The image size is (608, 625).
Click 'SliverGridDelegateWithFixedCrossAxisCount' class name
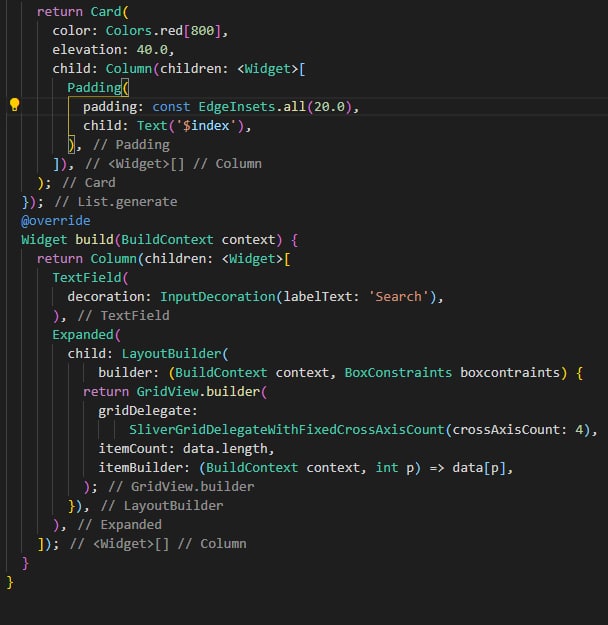click(x=287, y=430)
